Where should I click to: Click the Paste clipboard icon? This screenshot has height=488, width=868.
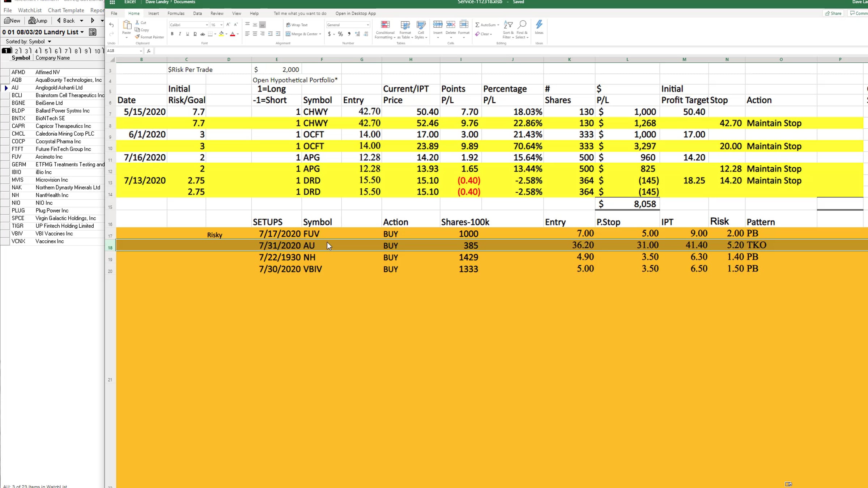(127, 25)
